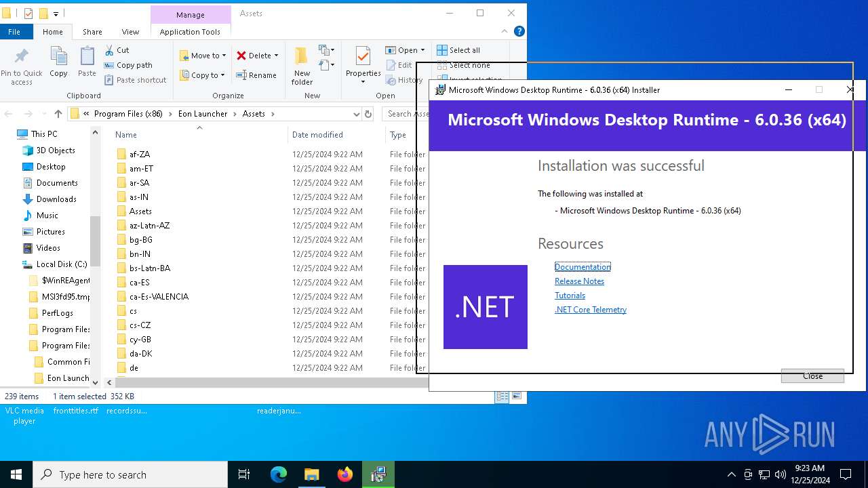Image resolution: width=868 pixels, height=488 pixels.
Task: Open notification center on taskbar
Action: click(x=846, y=474)
